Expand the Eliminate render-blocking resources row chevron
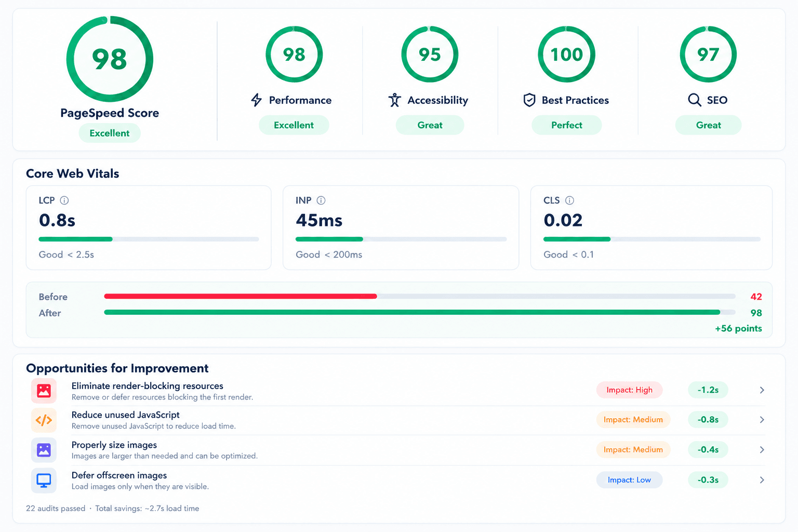 (x=762, y=390)
